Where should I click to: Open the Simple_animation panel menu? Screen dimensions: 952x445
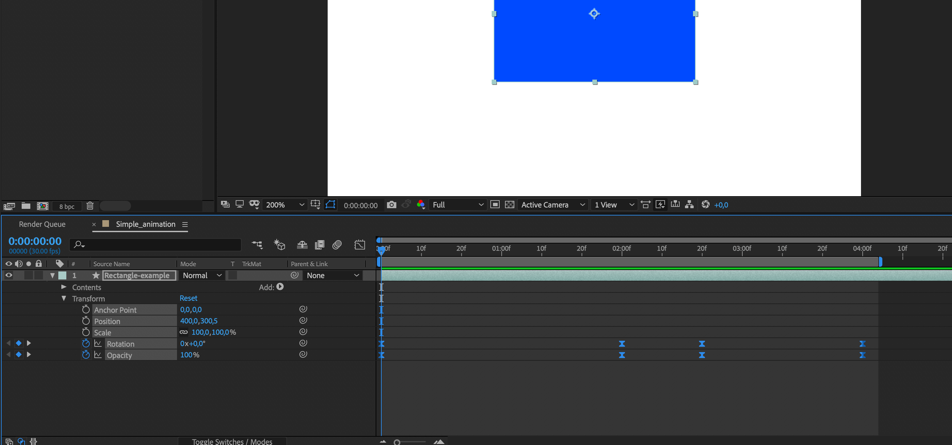pos(185,225)
